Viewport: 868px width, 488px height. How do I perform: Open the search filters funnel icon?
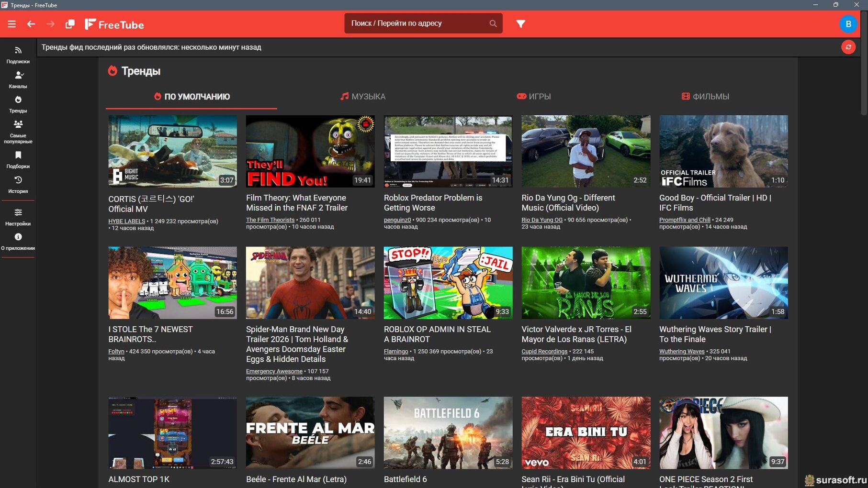pos(520,24)
